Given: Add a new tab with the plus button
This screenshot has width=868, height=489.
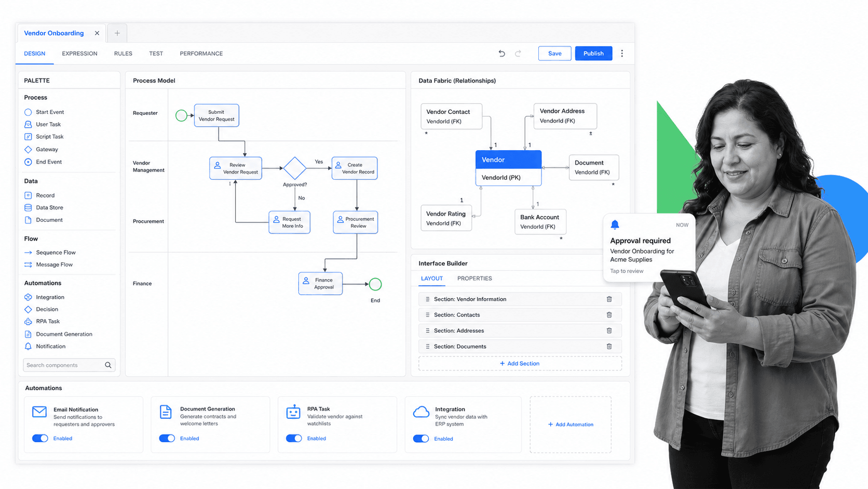Looking at the screenshot, I should pos(117,33).
